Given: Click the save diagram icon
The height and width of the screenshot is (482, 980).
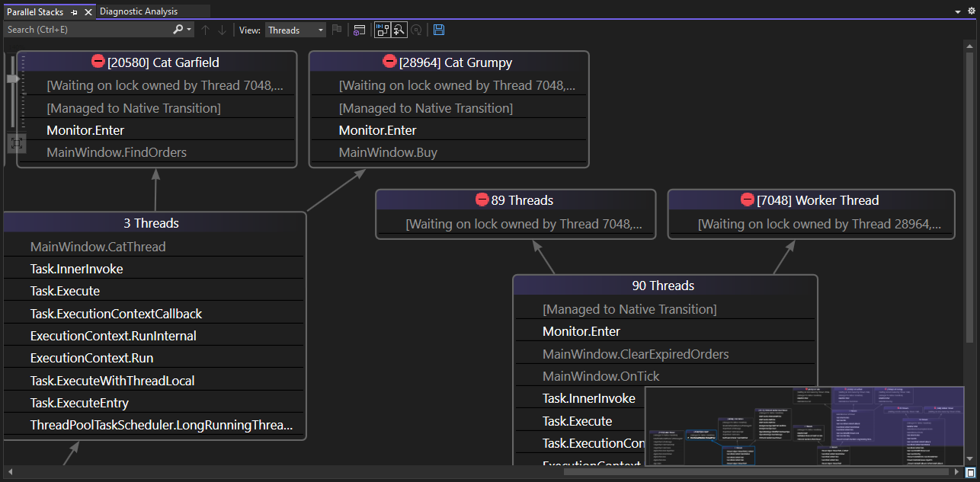Looking at the screenshot, I should click(439, 30).
